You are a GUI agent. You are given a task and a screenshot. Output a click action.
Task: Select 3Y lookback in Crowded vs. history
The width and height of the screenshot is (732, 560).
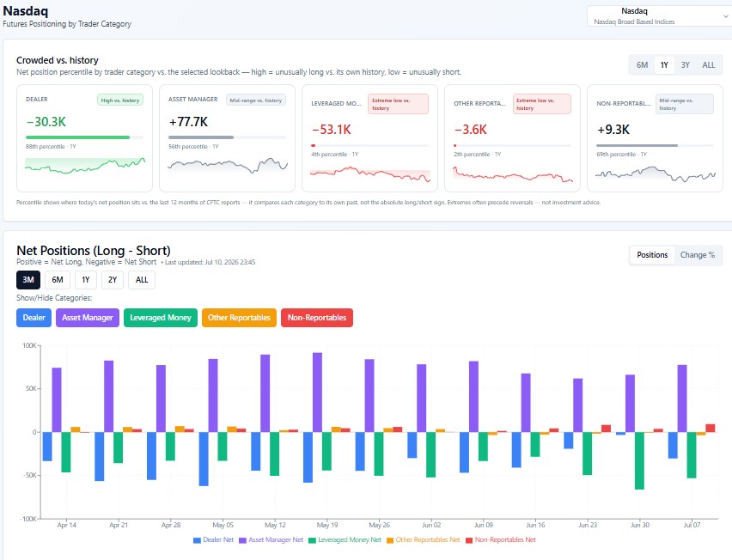point(686,65)
